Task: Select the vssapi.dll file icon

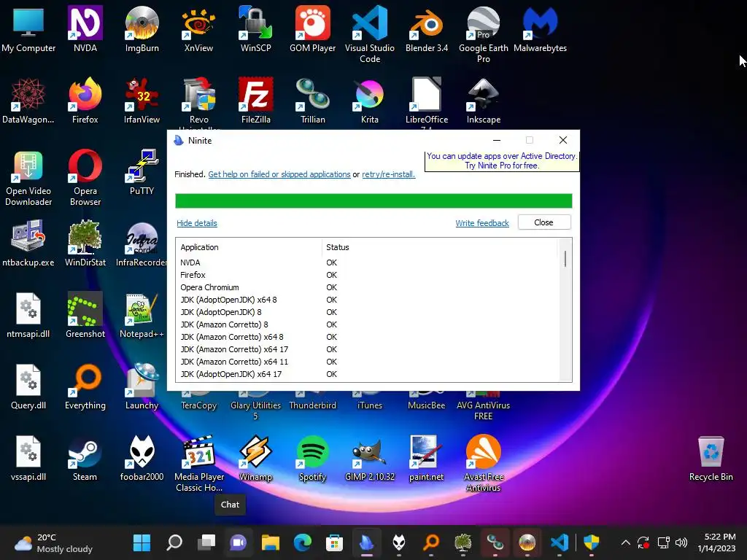Action: (x=28, y=458)
